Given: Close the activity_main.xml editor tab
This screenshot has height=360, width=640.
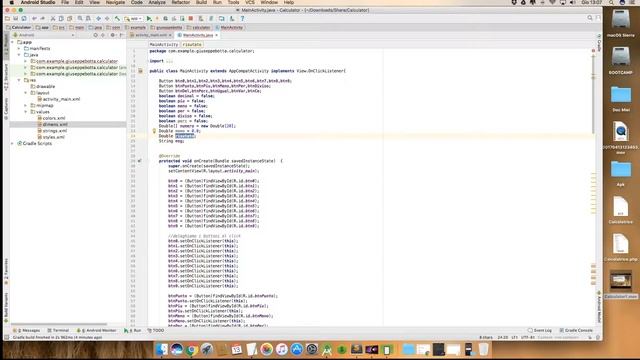Looking at the screenshot, I should coord(170,35).
